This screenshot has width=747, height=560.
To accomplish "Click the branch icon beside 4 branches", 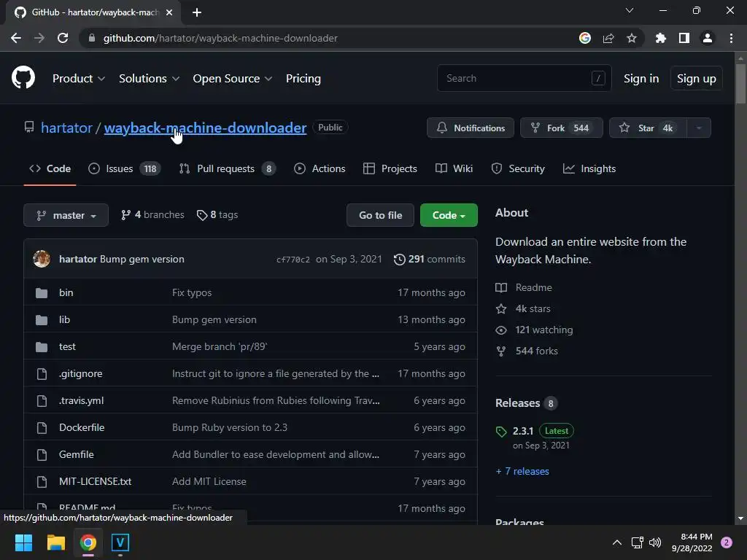I will pos(125,215).
